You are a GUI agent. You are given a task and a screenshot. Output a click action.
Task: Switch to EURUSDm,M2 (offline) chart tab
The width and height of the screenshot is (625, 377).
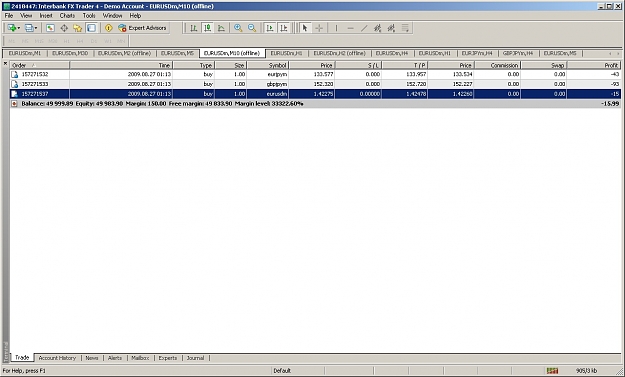tap(124, 53)
